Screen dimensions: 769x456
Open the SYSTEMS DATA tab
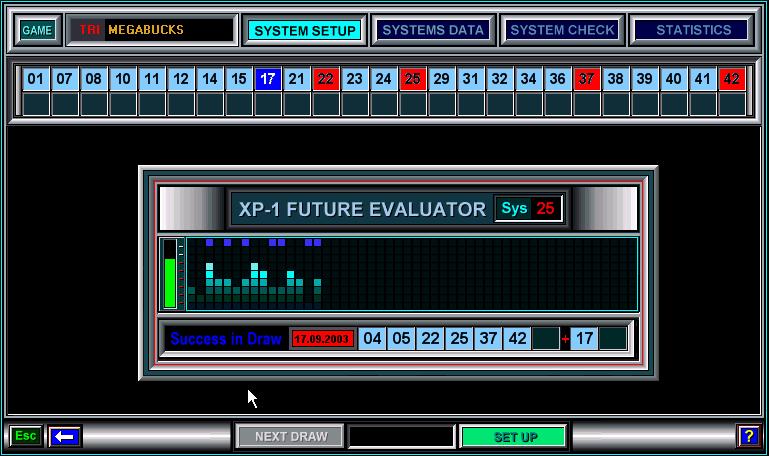tap(433, 30)
